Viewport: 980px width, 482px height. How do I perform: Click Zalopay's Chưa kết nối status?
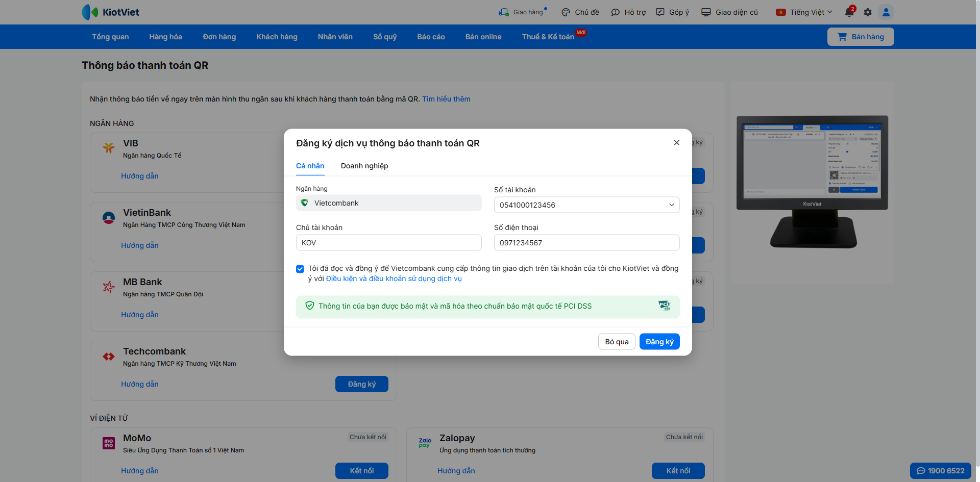(x=684, y=437)
